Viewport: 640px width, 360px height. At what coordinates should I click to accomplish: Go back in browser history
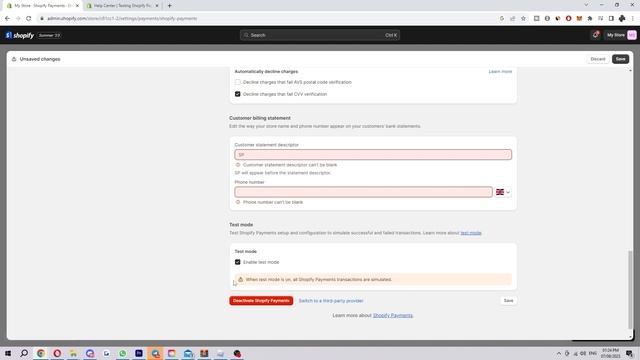coord(7,18)
